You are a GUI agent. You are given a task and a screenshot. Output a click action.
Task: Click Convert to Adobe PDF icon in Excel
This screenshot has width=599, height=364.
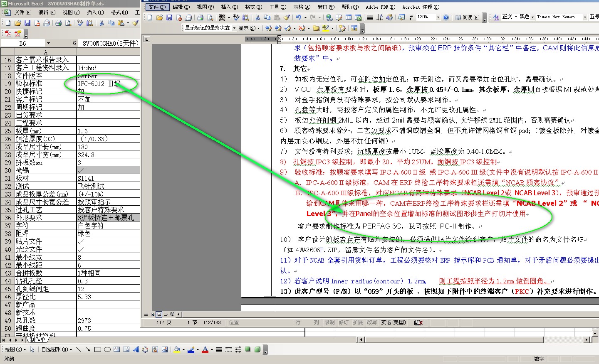[8, 34]
